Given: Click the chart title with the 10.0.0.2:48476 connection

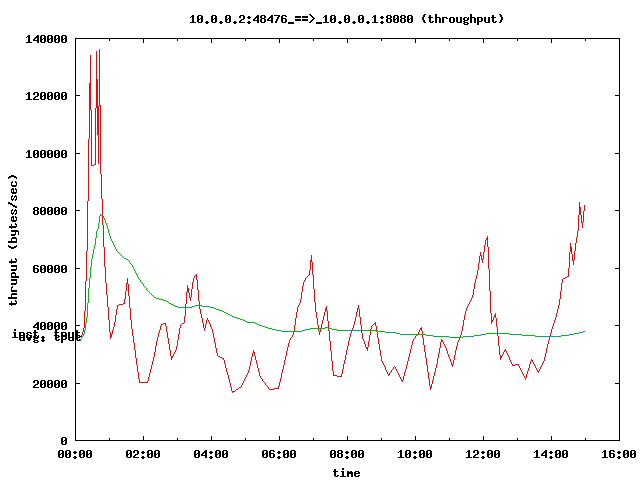Looking at the screenshot, I should click(x=346, y=18).
